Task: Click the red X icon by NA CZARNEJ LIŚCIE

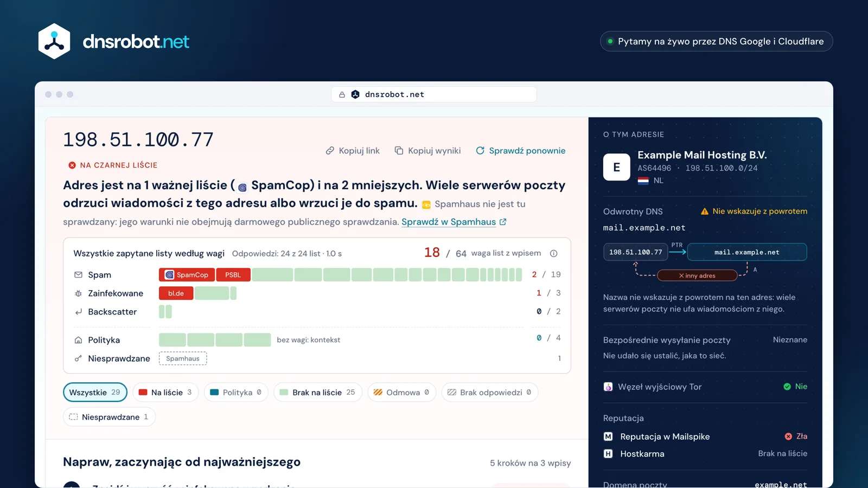Action: click(72, 165)
